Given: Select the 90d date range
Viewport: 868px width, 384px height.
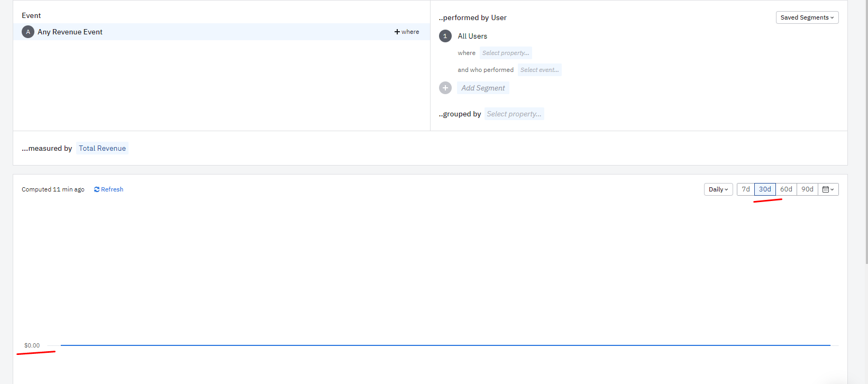Looking at the screenshot, I should (x=807, y=189).
